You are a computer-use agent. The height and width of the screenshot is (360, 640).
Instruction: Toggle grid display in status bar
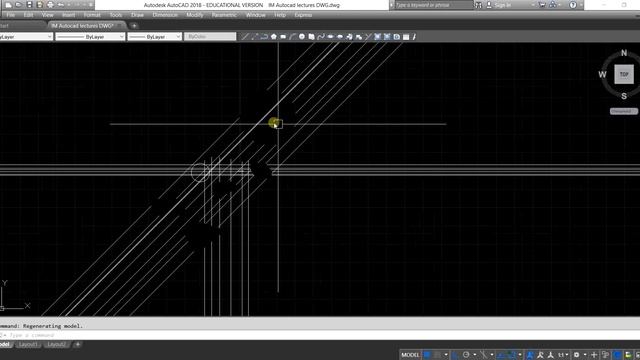(427, 355)
